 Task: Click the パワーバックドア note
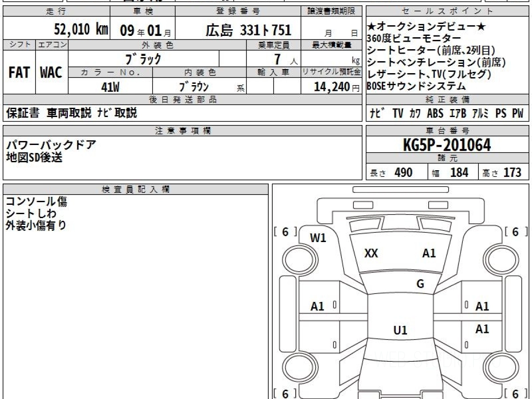[x=51, y=144]
